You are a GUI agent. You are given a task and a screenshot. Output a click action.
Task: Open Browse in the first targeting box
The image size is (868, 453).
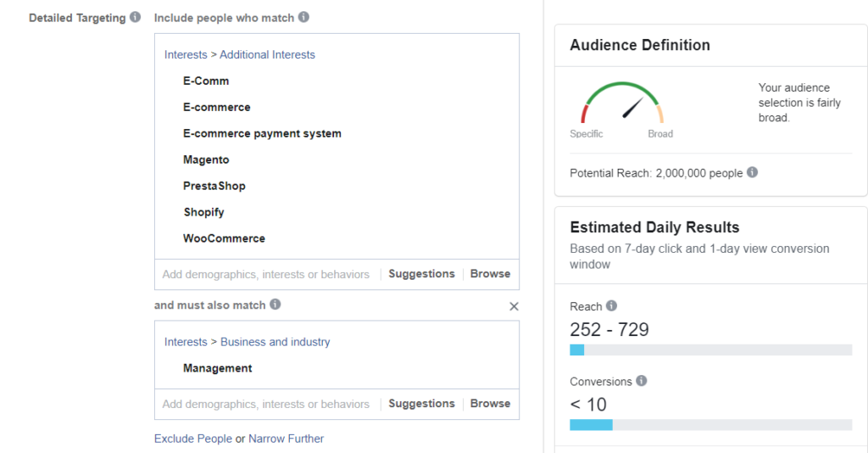pos(490,273)
